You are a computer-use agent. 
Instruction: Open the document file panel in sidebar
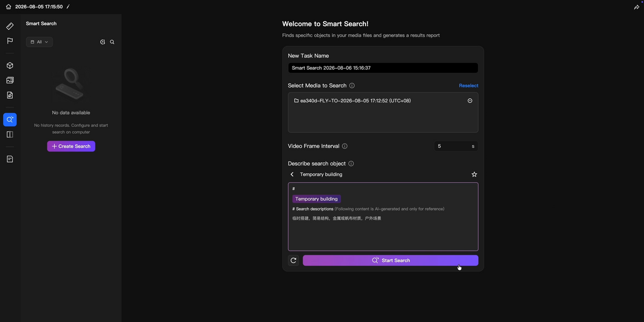point(10,95)
